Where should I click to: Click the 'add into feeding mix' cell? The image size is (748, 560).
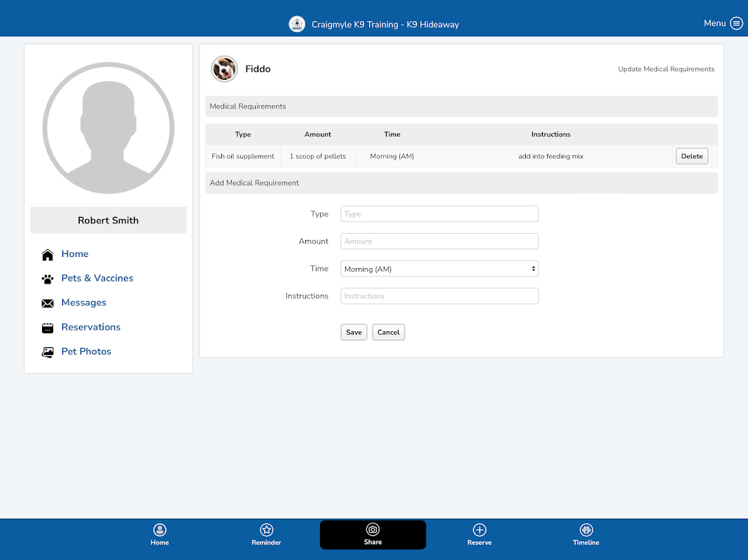[551, 156]
